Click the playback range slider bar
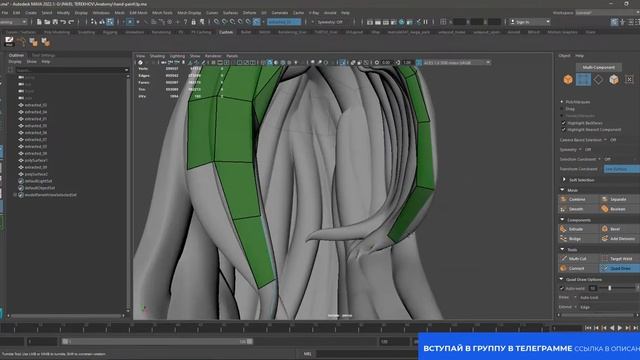 pos(157,341)
